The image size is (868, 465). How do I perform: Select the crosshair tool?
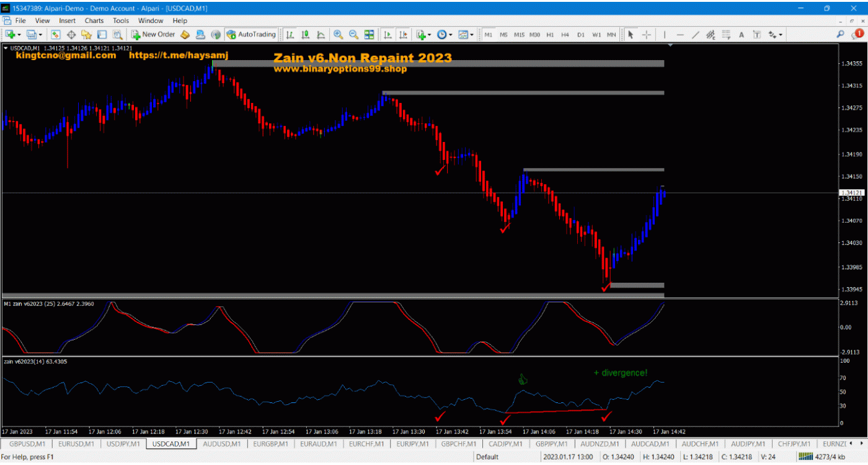click(x=646, y=35)
